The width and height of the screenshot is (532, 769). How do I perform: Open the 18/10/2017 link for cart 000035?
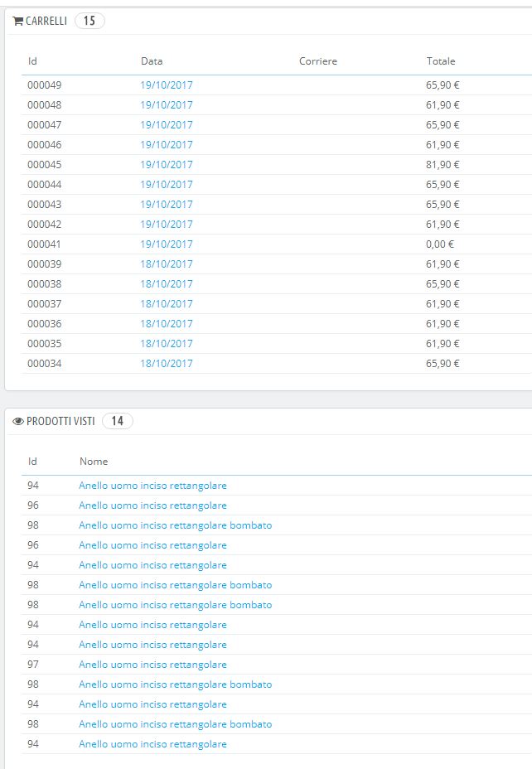point(167,344)
